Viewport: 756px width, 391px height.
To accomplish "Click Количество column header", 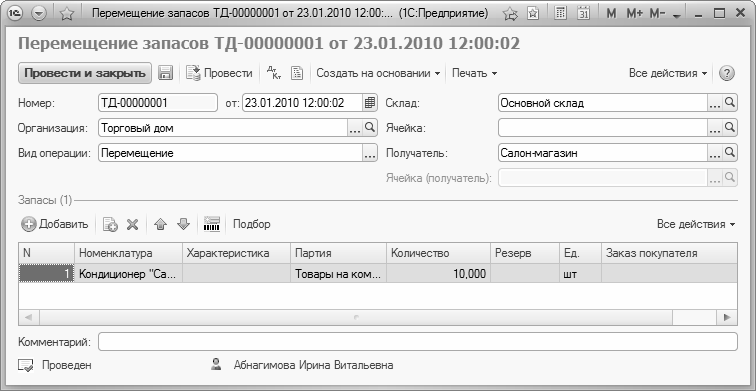I will click(438, 253).
